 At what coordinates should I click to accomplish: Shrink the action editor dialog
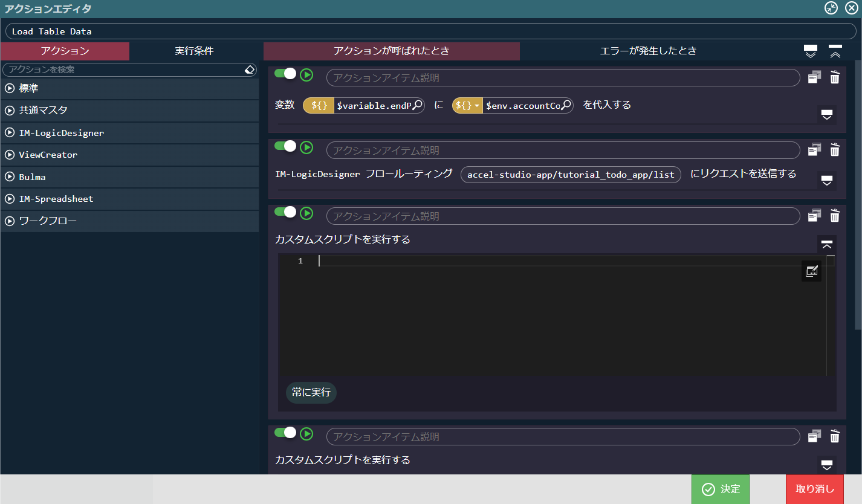[831, 8]
